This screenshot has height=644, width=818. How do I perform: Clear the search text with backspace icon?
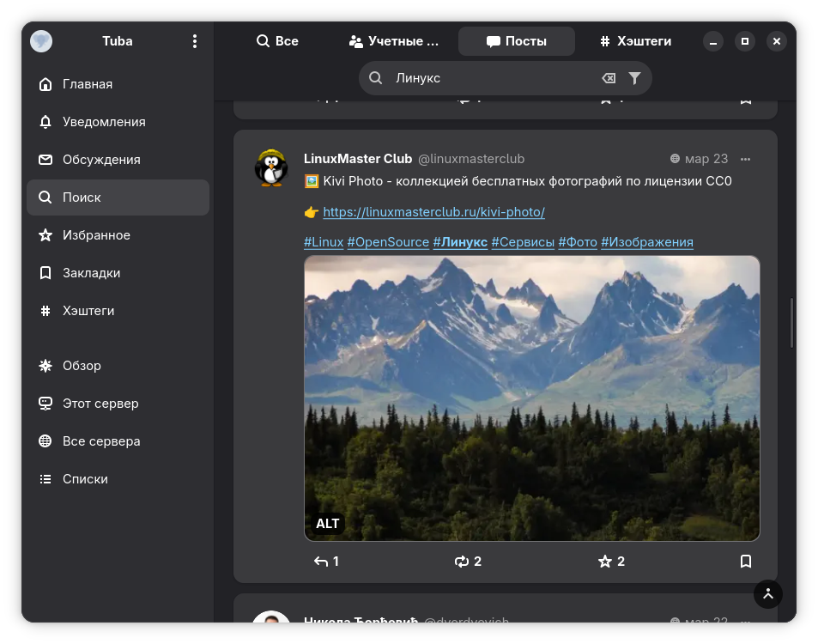[x=609, y=78]
